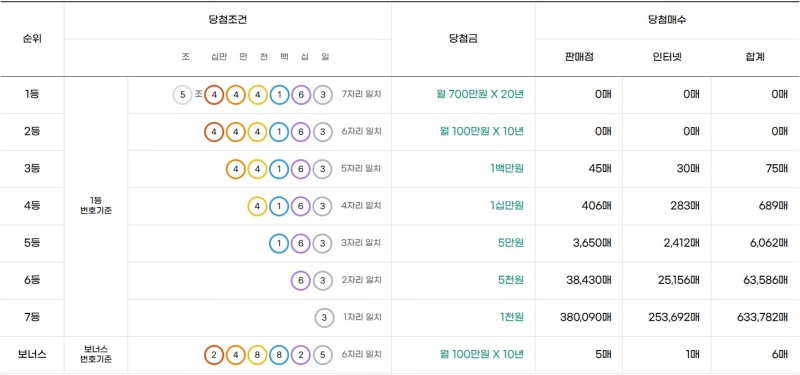Select the 38,430매 cell
800x375 pixels.
[x=590, y=280]
